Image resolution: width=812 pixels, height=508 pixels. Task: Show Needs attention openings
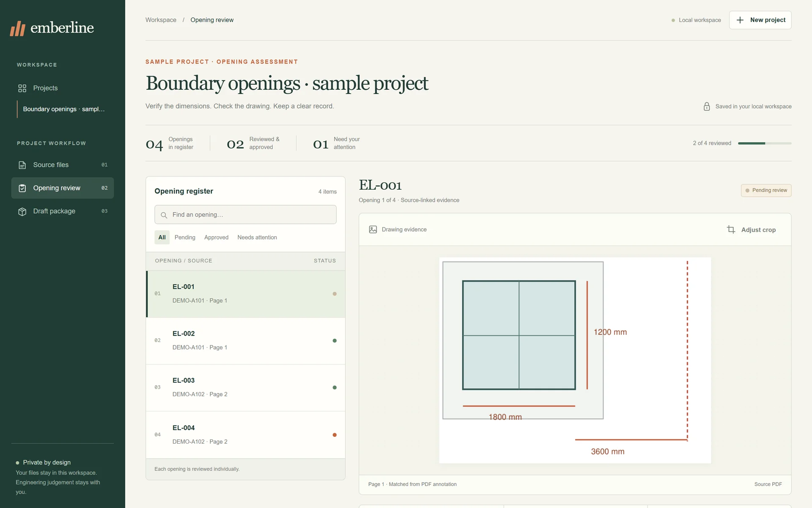pos(257,237)
